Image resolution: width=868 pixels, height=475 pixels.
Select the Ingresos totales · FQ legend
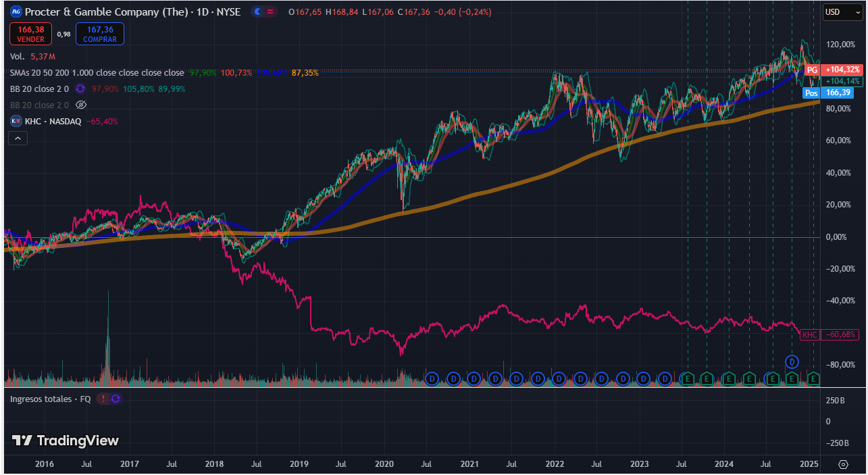click(50, 399)
